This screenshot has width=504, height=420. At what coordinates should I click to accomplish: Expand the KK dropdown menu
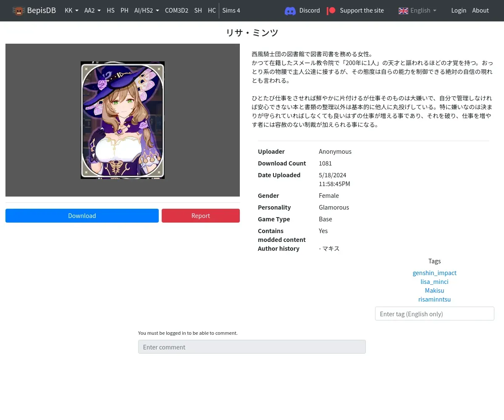(x=71, y=10)
